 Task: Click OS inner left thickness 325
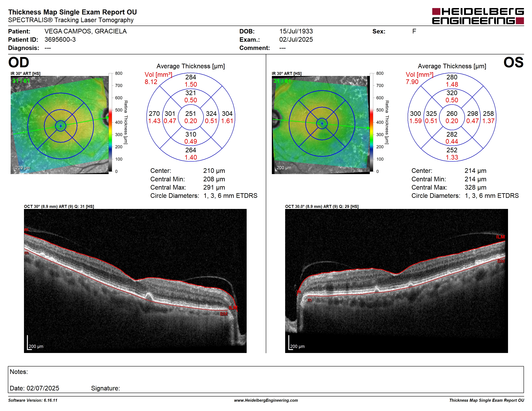431,114
